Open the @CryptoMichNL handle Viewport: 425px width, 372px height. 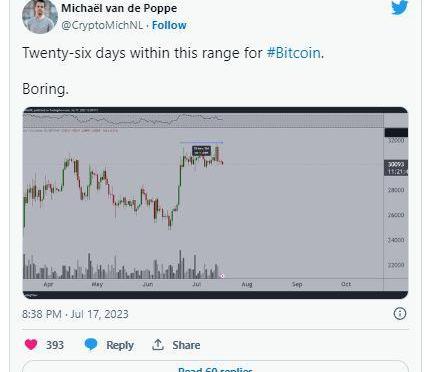point(102,25)
